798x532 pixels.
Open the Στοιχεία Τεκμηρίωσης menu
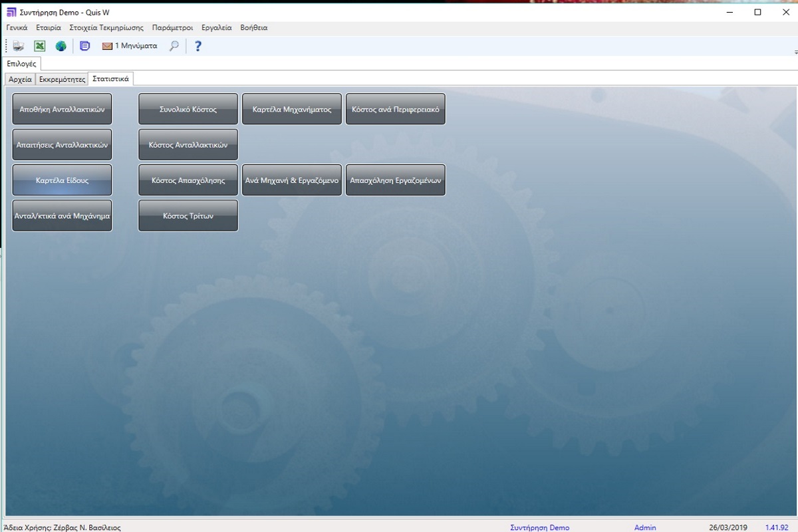click(106, 28)
